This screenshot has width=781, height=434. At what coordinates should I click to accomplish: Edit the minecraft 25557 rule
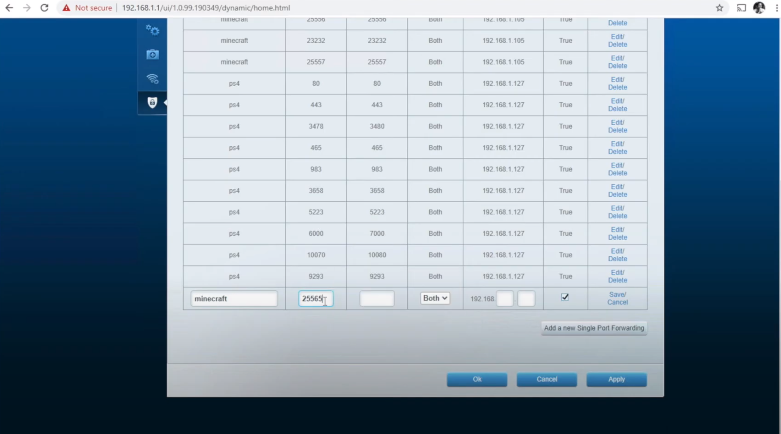point(618,58)
